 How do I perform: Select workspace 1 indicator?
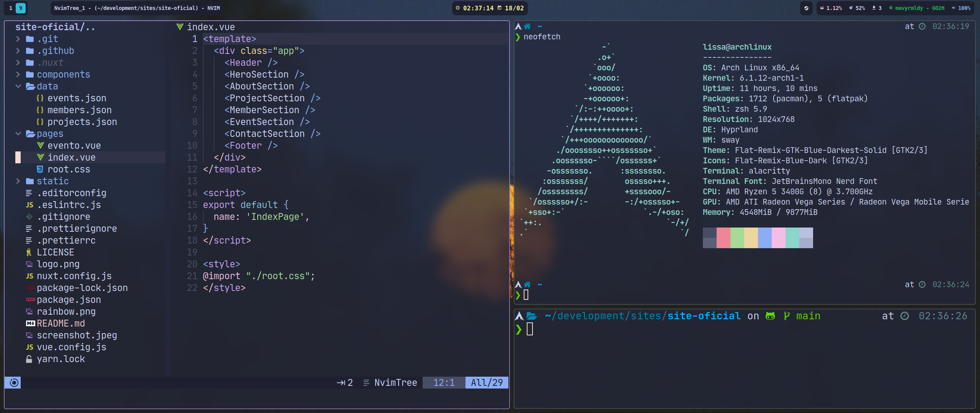(11, 8)
